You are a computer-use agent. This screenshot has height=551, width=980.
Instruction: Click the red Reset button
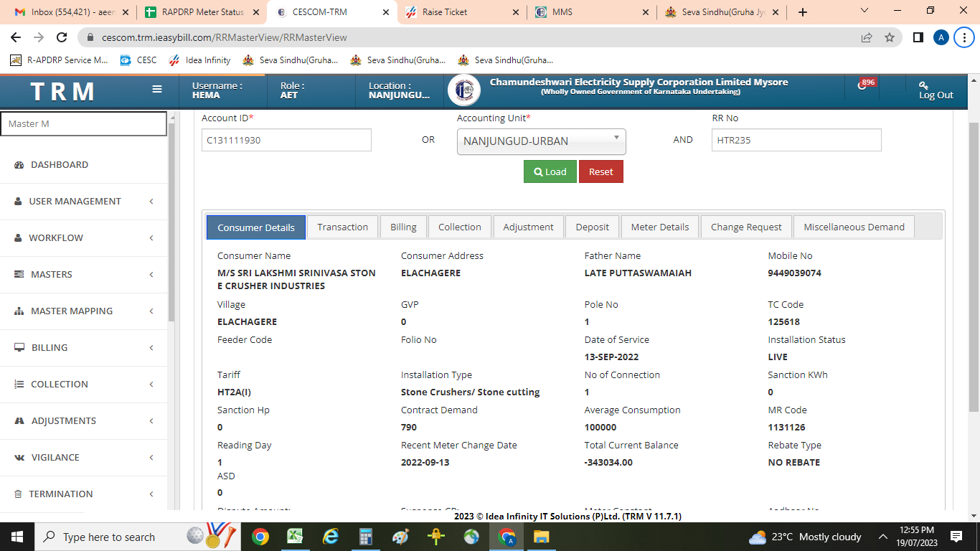(x=601, y=171)
